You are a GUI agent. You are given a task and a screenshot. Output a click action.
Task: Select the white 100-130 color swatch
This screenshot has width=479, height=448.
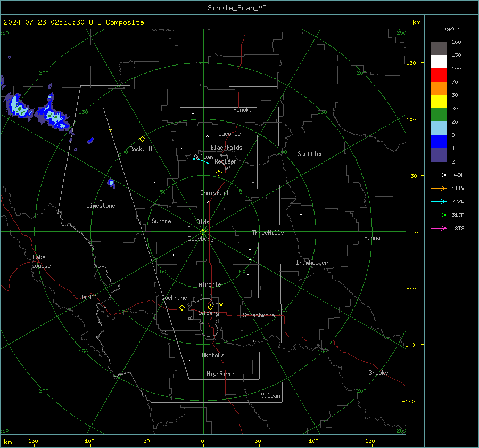439,62
